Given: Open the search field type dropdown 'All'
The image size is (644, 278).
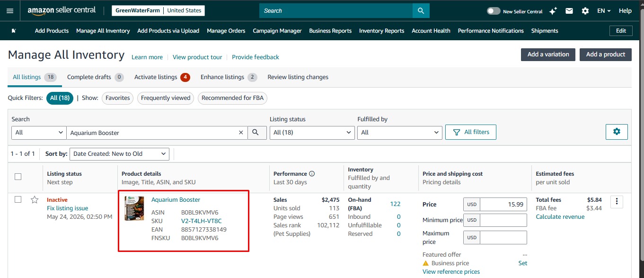Looking at the screenshot, I should pyautogui.click(x=39, y=133).
